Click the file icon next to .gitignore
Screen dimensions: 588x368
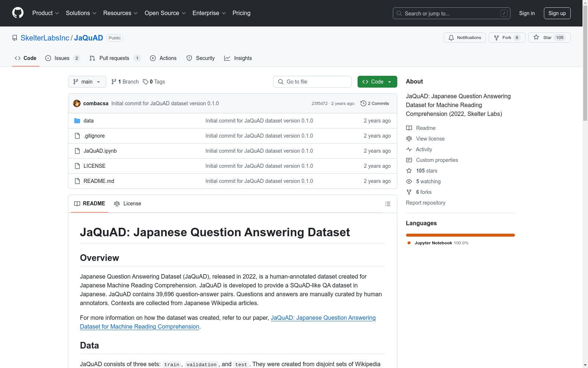[x=77, y=136]
